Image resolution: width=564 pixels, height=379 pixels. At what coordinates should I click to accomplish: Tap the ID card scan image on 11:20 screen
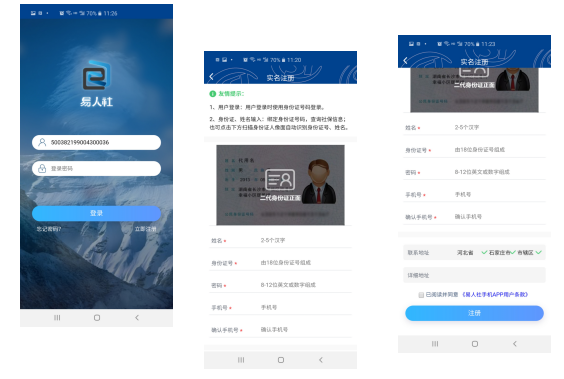[x=280, y=185]
